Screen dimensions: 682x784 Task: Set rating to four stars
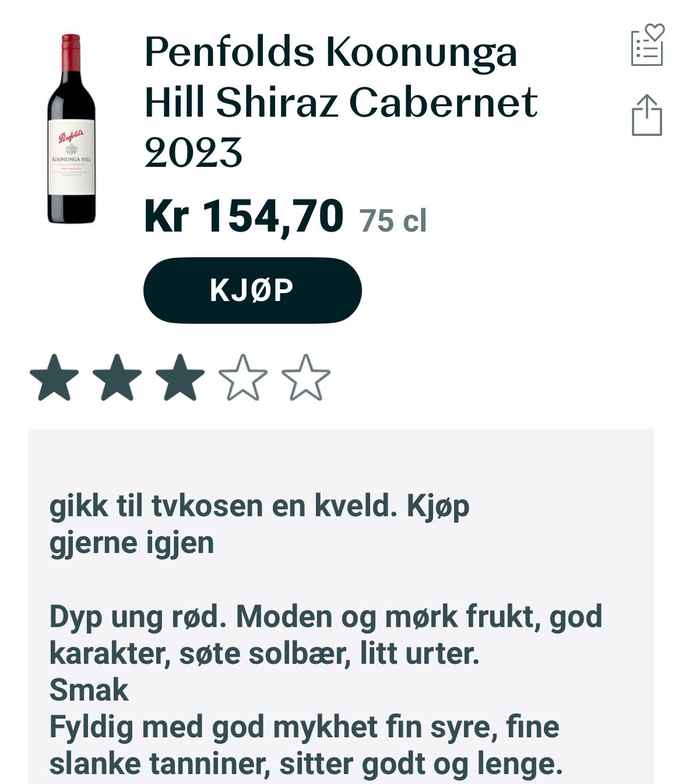point(243,377)
